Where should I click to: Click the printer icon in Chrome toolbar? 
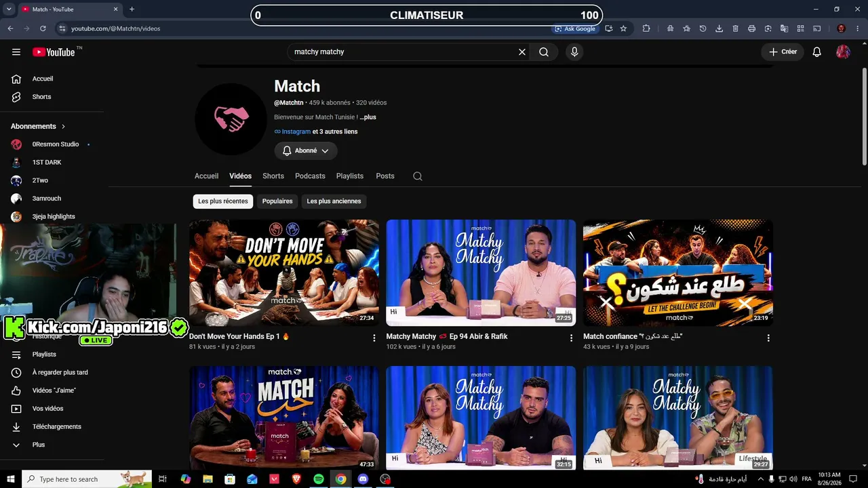pos(751,28)
